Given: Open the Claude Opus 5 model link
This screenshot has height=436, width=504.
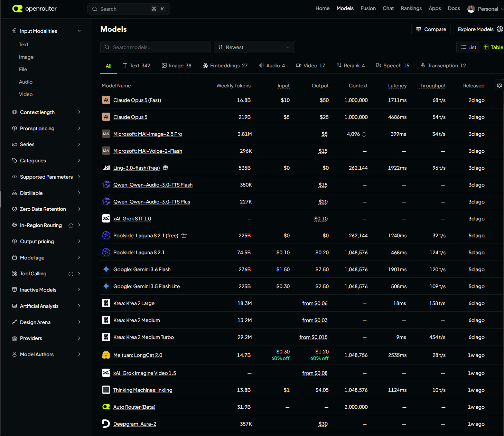Looking at the screenshot, I should tap(130, 117).
